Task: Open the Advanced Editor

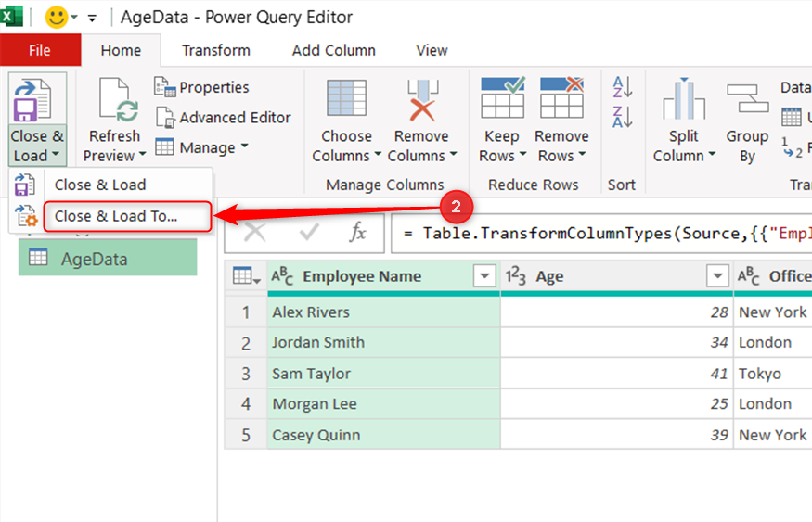Action: 224,118
